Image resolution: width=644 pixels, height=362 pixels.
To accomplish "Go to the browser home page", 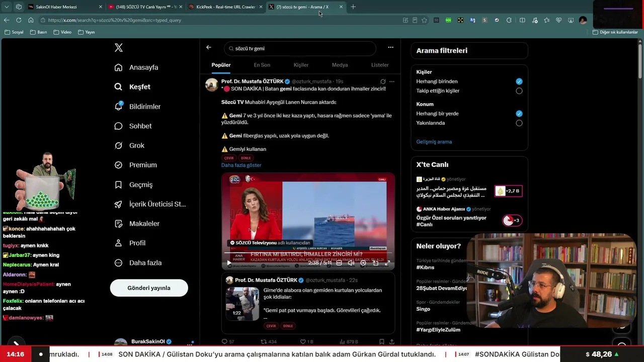I will pos(31,20).
